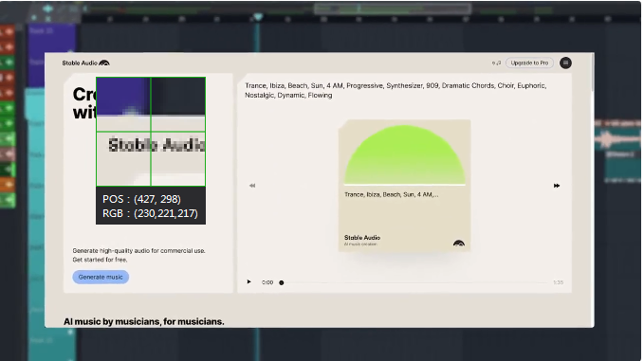Click the Stable Audio logo in header

tap(86, 63)
